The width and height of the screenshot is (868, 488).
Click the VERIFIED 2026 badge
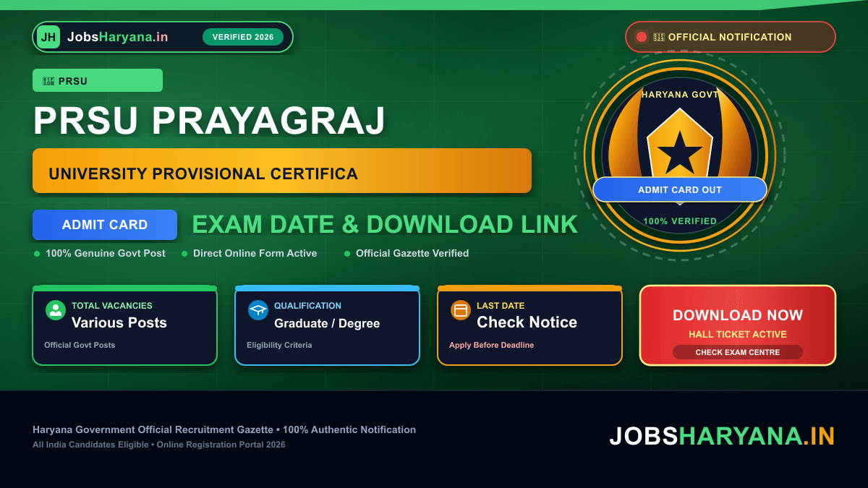(243, 37)
